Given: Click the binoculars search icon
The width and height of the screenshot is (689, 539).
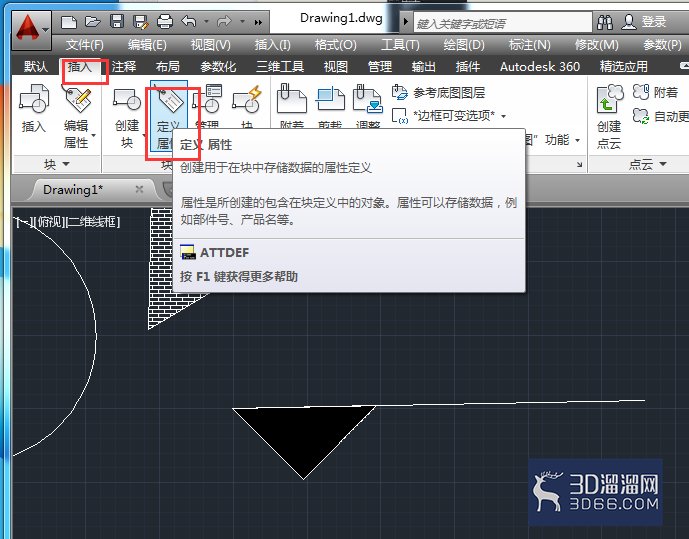Looking at the screenshot, I should point(605,22).
